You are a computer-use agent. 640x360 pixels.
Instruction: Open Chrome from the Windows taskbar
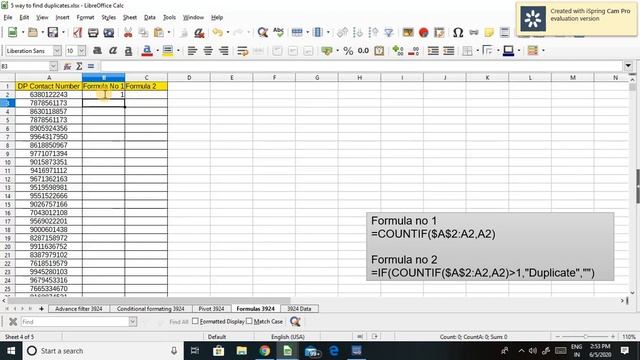point(264,351)
